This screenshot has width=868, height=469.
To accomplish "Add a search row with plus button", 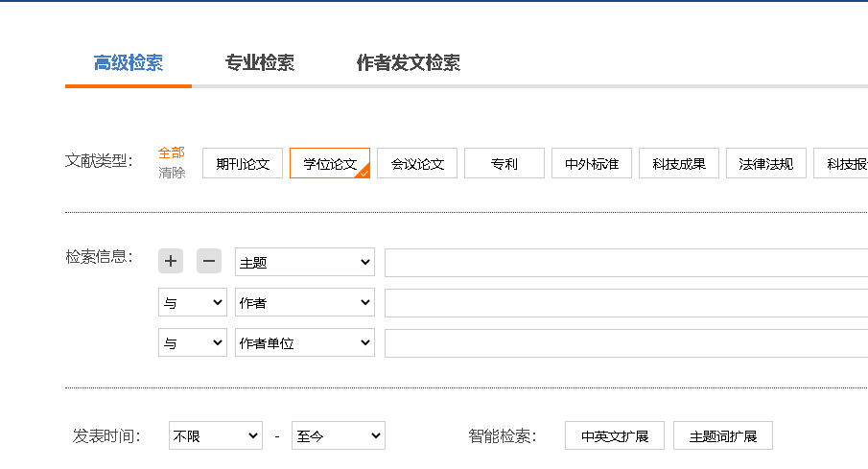I will [171, 261].
